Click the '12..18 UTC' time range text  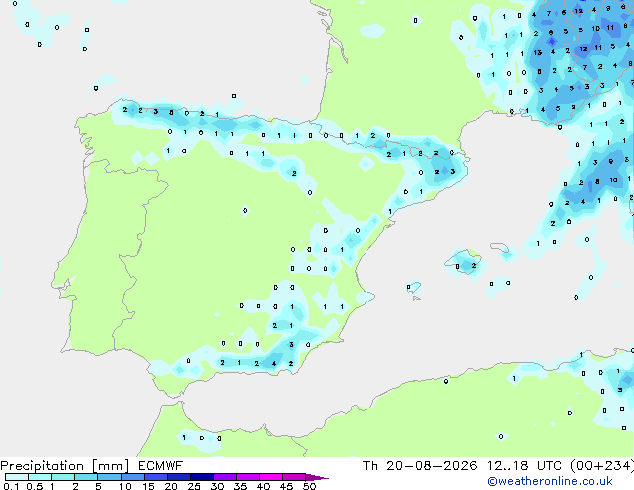[x=524, y=466]
